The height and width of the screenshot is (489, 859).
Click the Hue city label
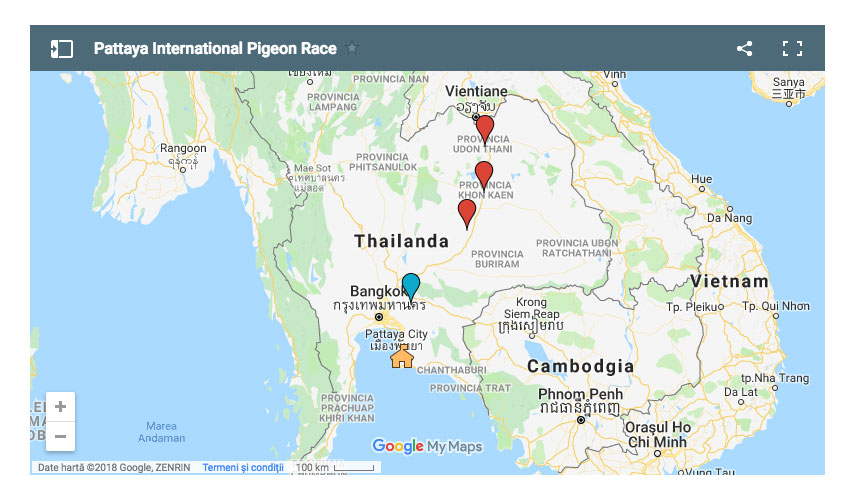[x=701, y=179]
